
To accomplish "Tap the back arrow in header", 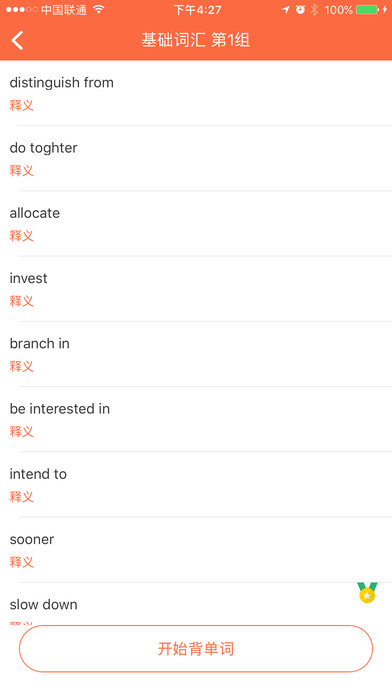I will (x=17, y=40).
